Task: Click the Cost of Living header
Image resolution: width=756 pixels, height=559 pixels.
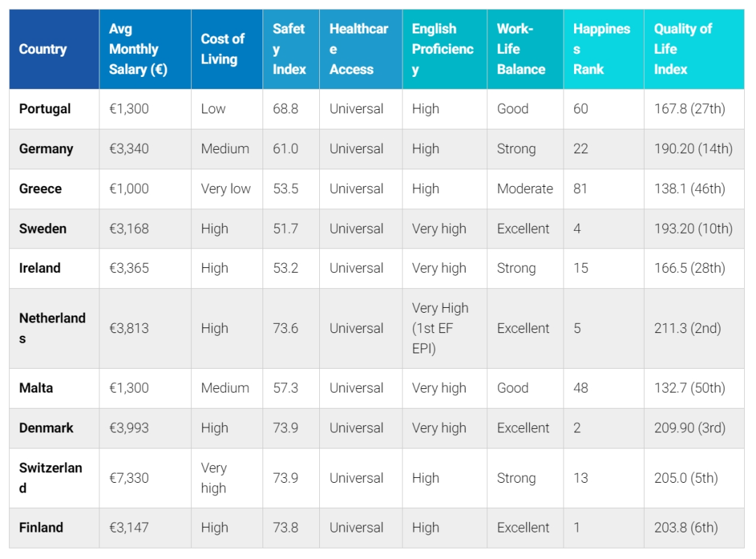Action: tap(227, 49)
